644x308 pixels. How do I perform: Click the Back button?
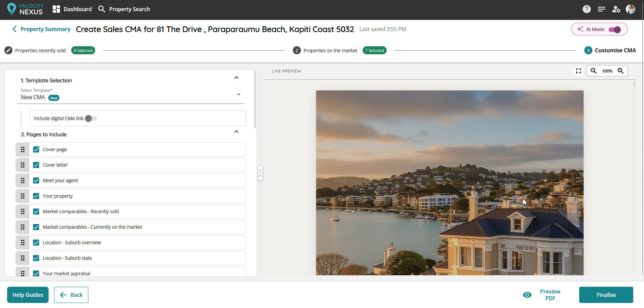coord(71,295)
